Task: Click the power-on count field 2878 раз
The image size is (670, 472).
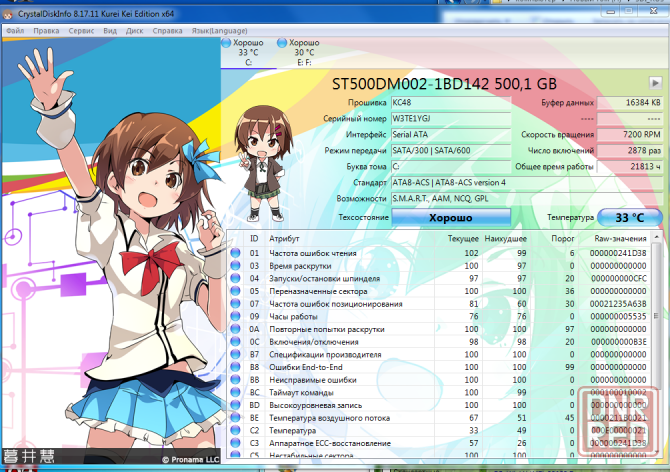Action: click(x=630, y=150)
